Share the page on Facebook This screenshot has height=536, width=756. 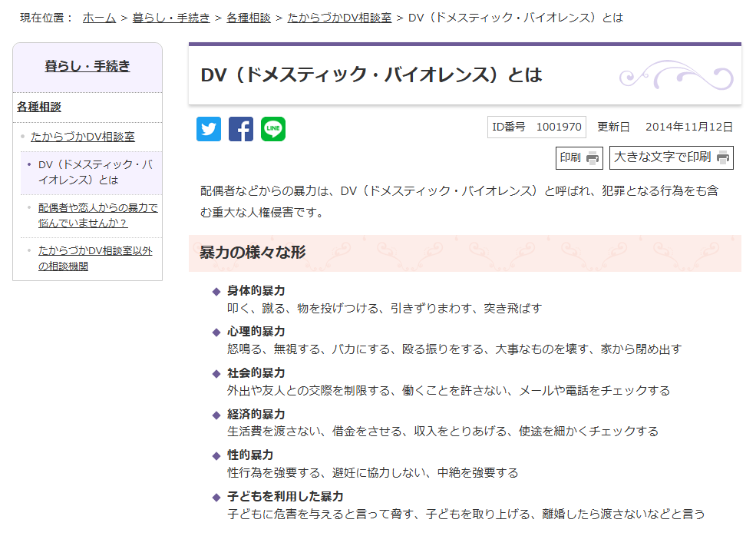coord(240,129)
